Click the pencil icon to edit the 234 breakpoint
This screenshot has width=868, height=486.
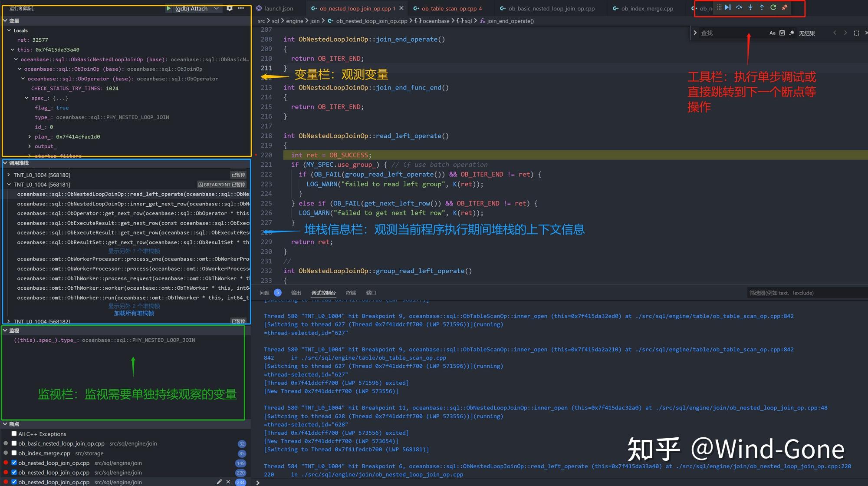(x=219, y=482)
